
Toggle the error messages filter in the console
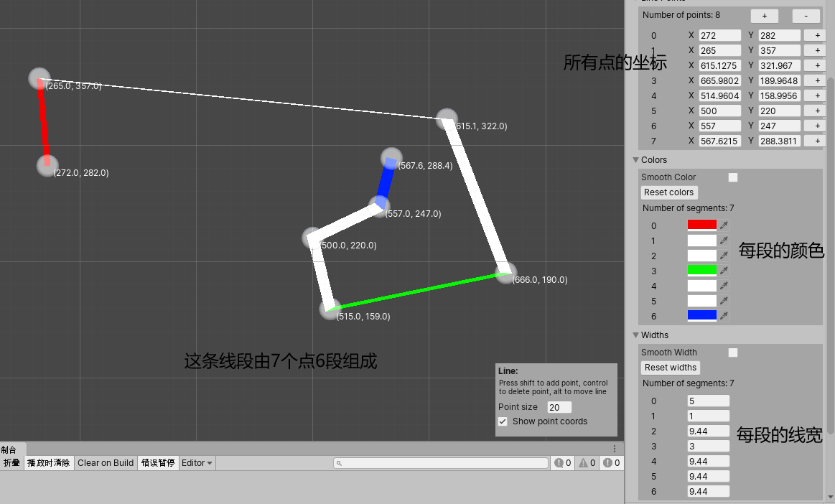(610, 462)
